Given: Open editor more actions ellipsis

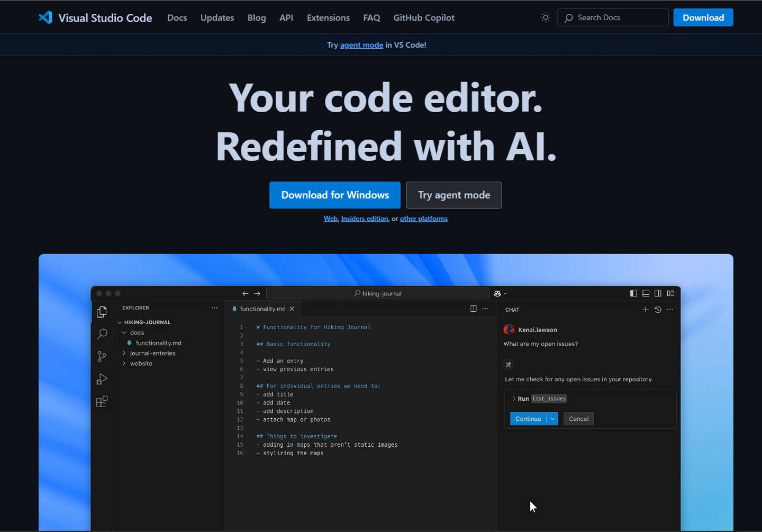Looking at the screenshot, I should point(485,309).
